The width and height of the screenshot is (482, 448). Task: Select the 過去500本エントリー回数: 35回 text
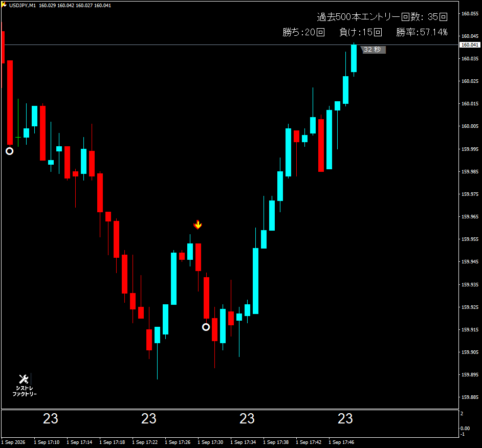(x=382, y=17)
